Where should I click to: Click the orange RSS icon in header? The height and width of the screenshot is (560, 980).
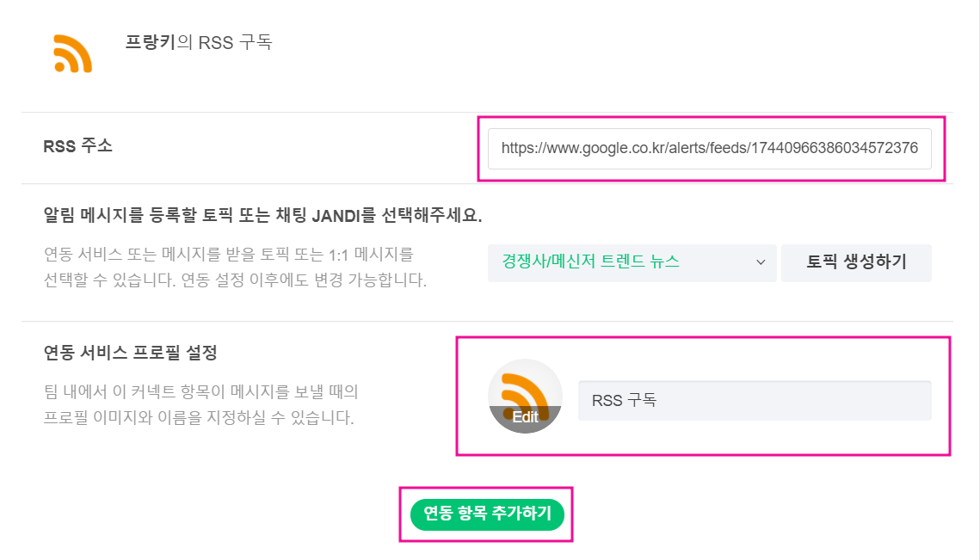click(72, 54)
